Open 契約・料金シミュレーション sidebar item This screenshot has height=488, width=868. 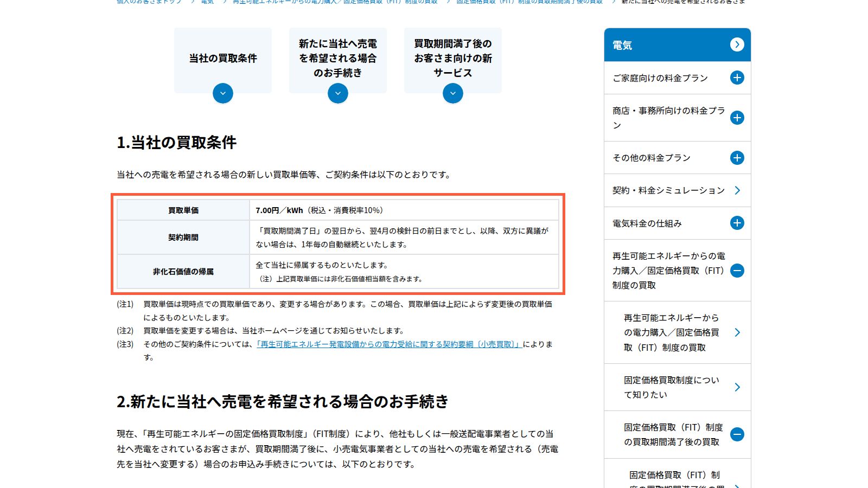tap(678, 190)
